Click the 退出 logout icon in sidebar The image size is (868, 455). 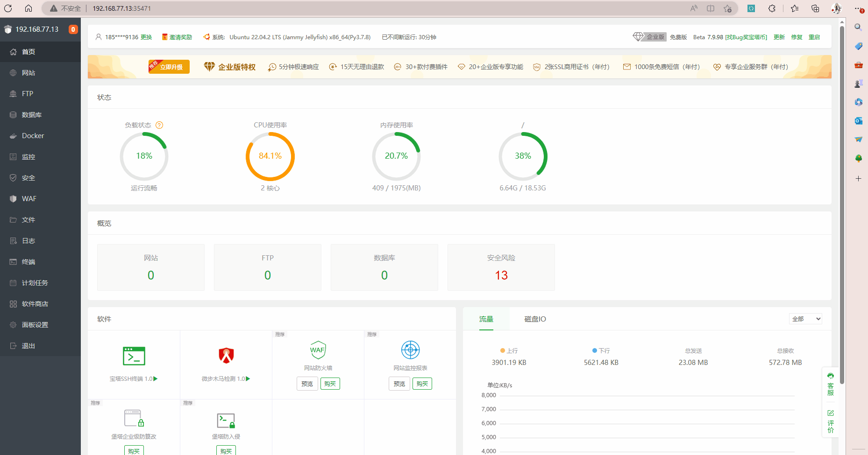coord(13,346)
